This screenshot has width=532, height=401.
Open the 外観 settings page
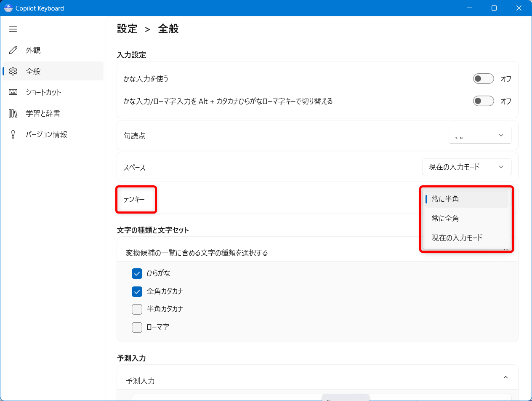pyautogui.click(x=53, y=50)
